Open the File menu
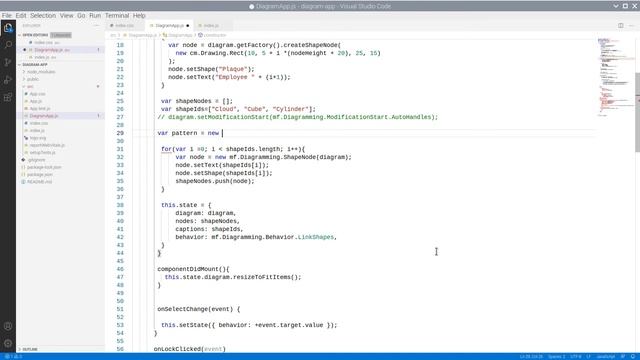 tap(7, 16)
